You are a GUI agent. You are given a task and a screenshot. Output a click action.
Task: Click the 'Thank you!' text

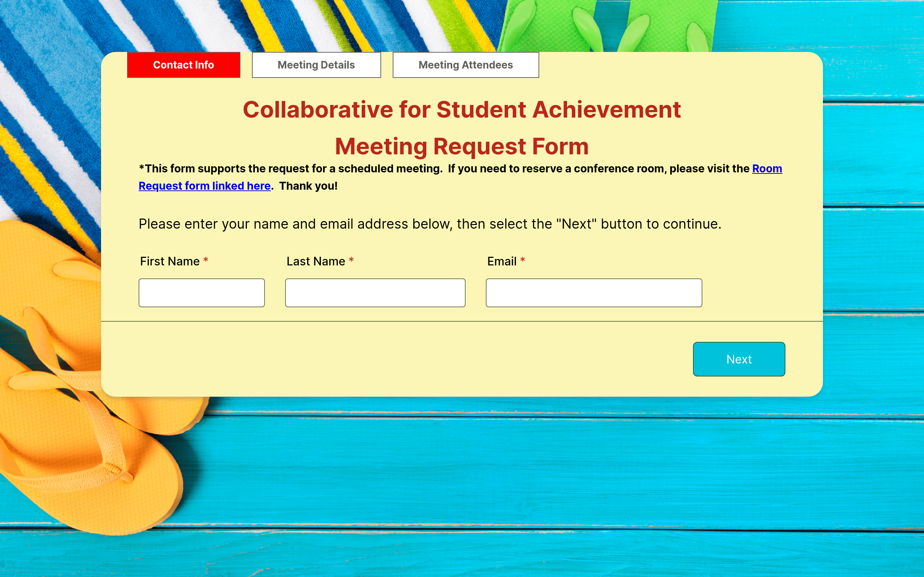pos(308,186)
